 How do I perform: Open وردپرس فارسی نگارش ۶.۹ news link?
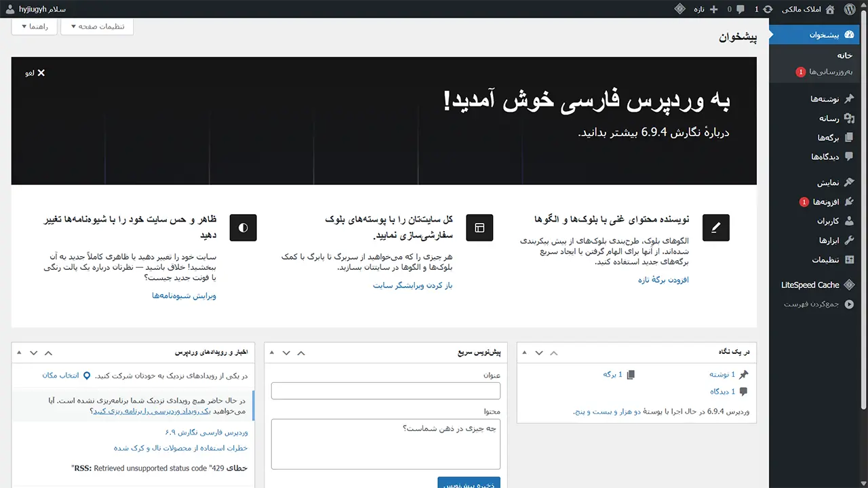click(x=206, y=432)
